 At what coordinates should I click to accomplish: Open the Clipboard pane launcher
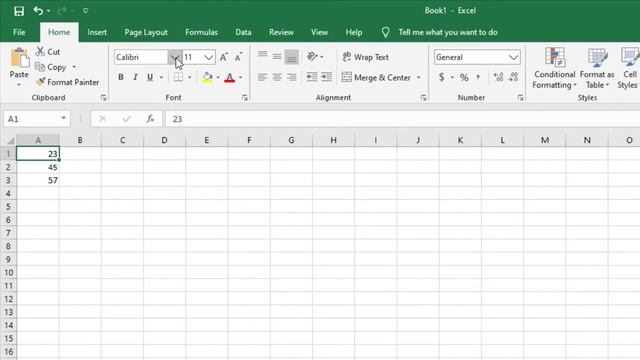pyautogui.click(x=103, y=98)
